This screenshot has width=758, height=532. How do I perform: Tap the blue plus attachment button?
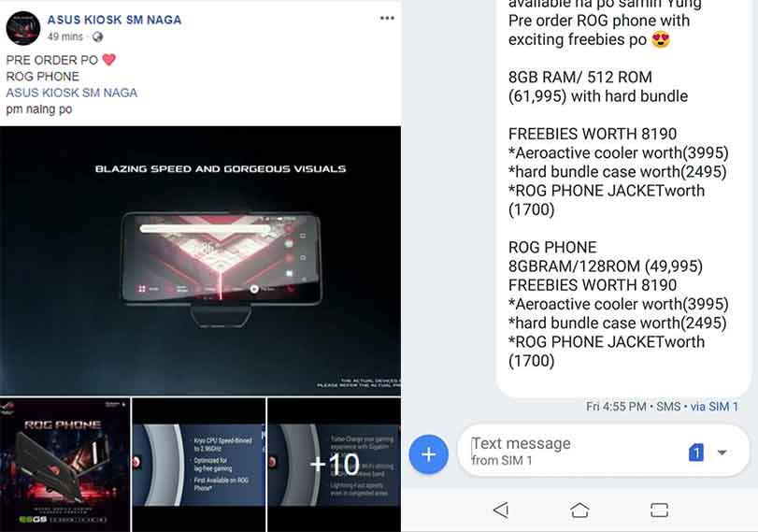[428, 454]
